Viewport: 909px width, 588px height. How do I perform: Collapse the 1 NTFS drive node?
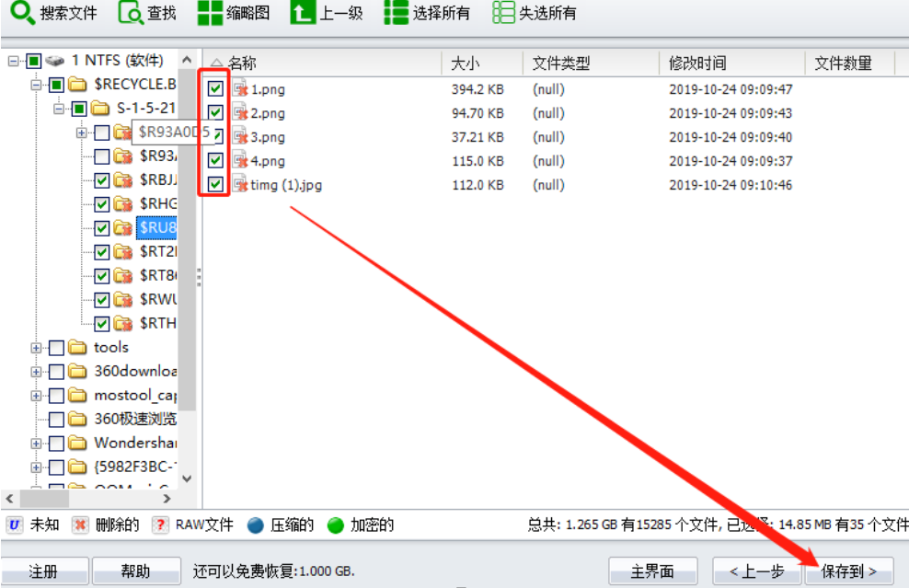point(13,61)
